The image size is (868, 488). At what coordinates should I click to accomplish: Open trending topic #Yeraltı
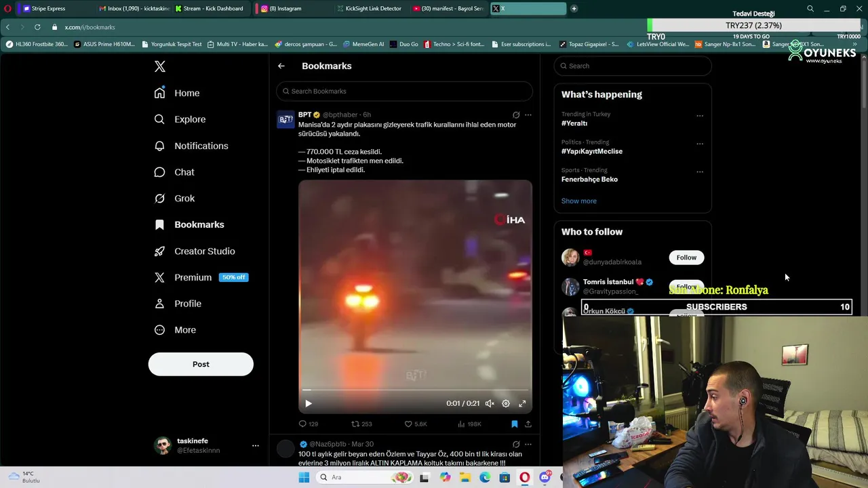coord(574,123)
